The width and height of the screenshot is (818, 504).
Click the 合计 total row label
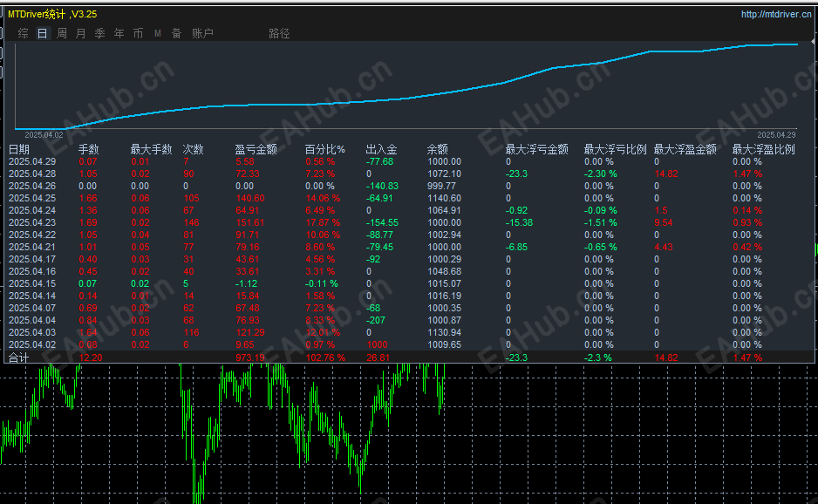[19, 358]
